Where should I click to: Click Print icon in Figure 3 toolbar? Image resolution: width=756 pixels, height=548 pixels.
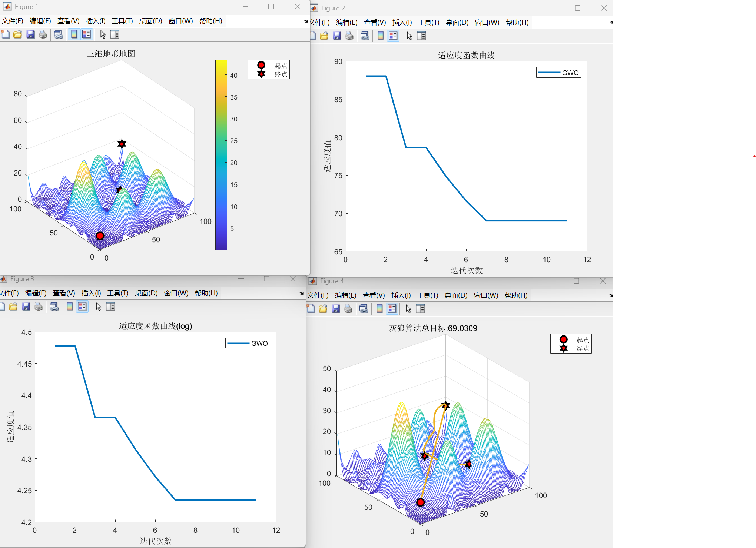(39, 307)
